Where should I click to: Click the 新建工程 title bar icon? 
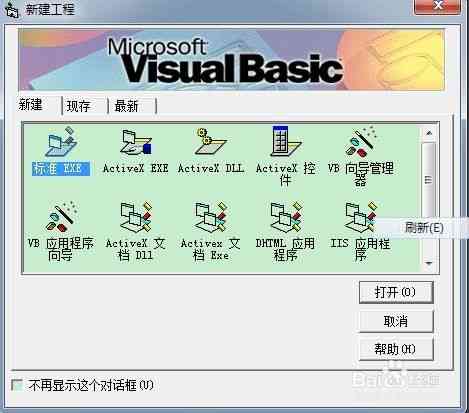(11, 10)
